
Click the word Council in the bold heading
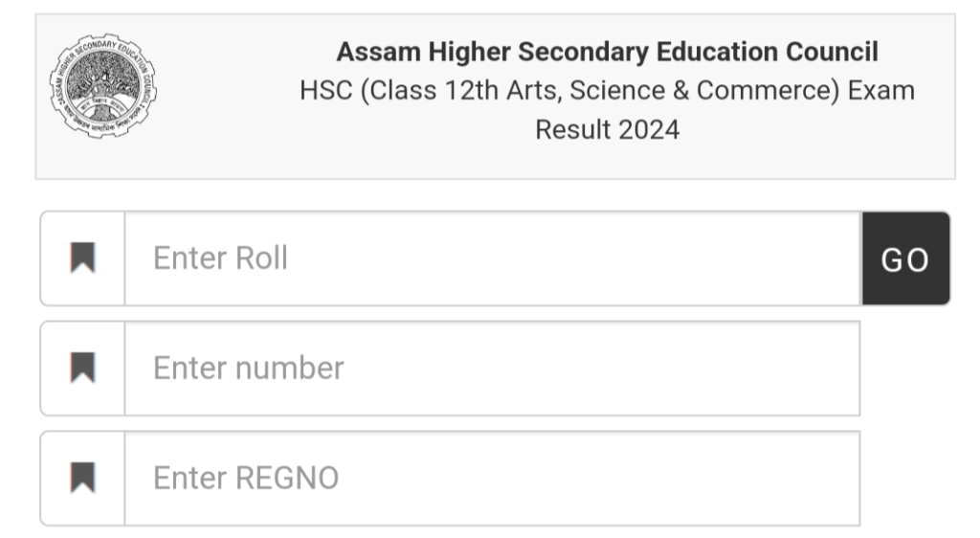[x=832, y=52]
